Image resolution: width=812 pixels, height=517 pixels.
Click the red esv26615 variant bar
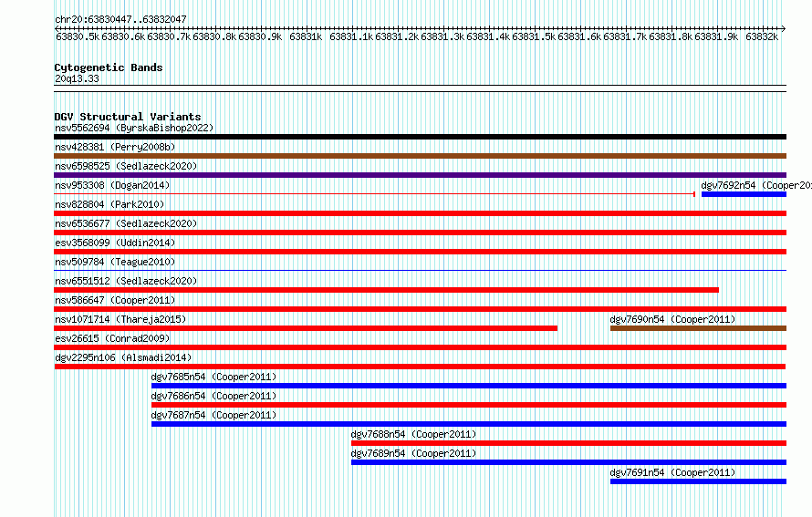pos(420,347)
